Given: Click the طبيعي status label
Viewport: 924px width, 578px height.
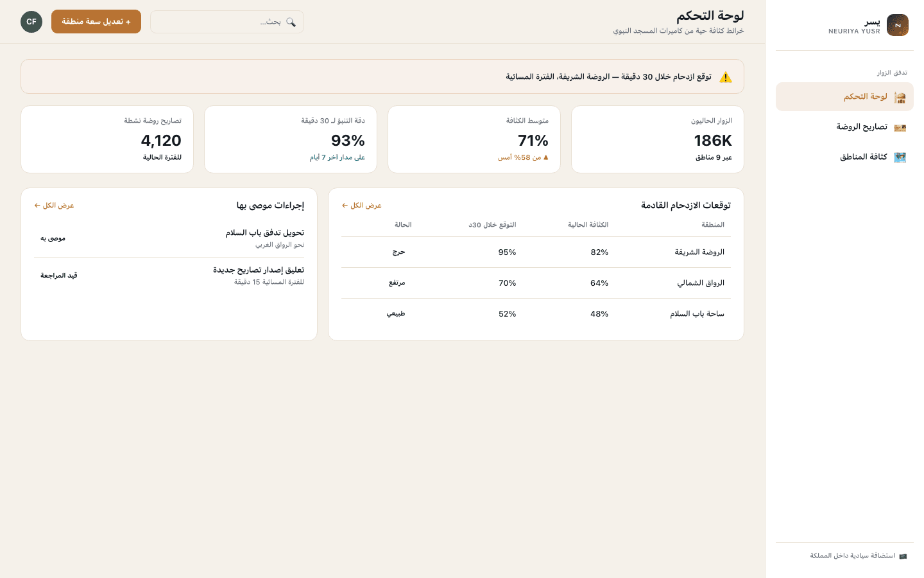Looking at the screenshot, I should pos(396,314).
